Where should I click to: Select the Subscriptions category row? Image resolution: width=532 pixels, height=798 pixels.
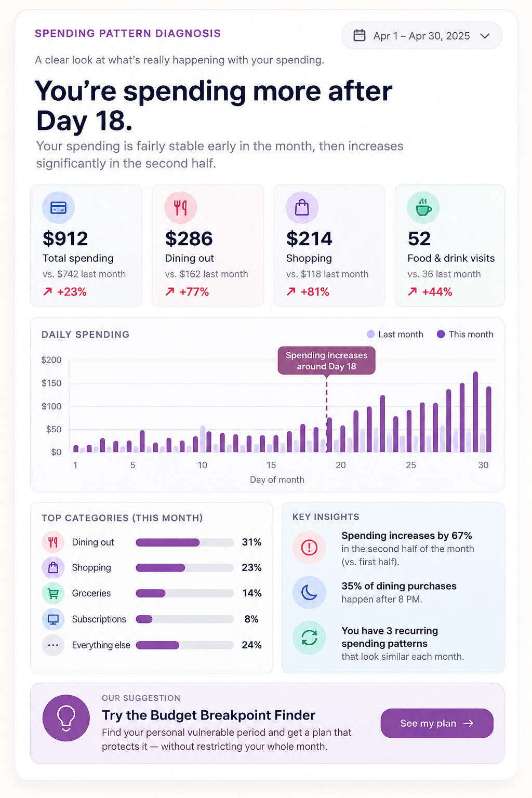(152, 619)
